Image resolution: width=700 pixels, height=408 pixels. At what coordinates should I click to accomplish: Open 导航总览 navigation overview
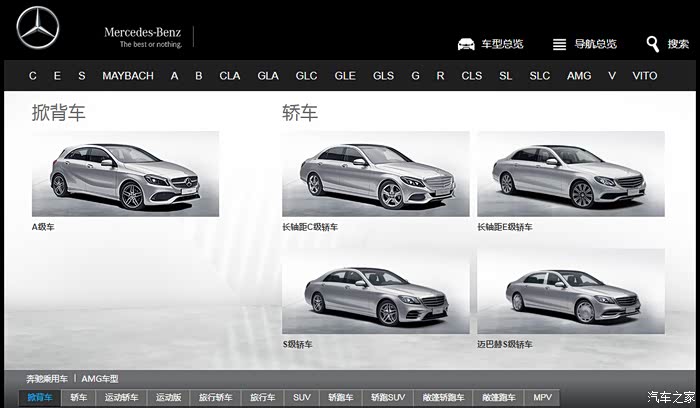[x=595, y=44]
